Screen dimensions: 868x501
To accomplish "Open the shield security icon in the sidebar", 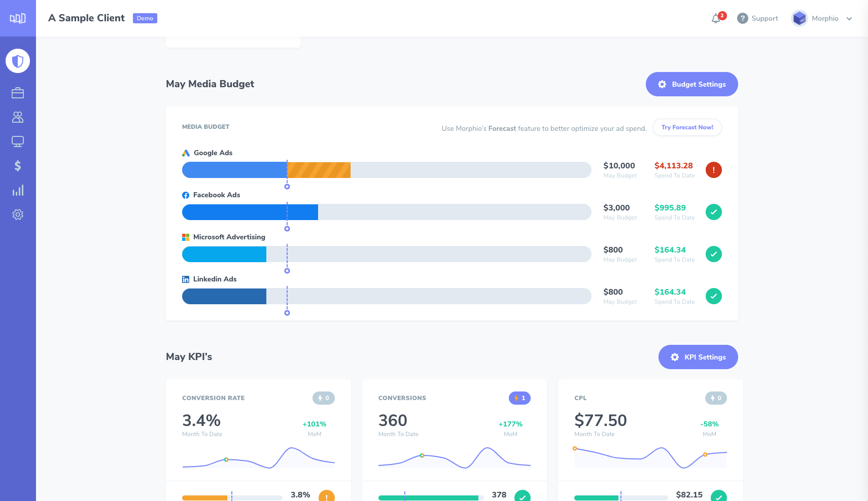I will click(18, 61).
